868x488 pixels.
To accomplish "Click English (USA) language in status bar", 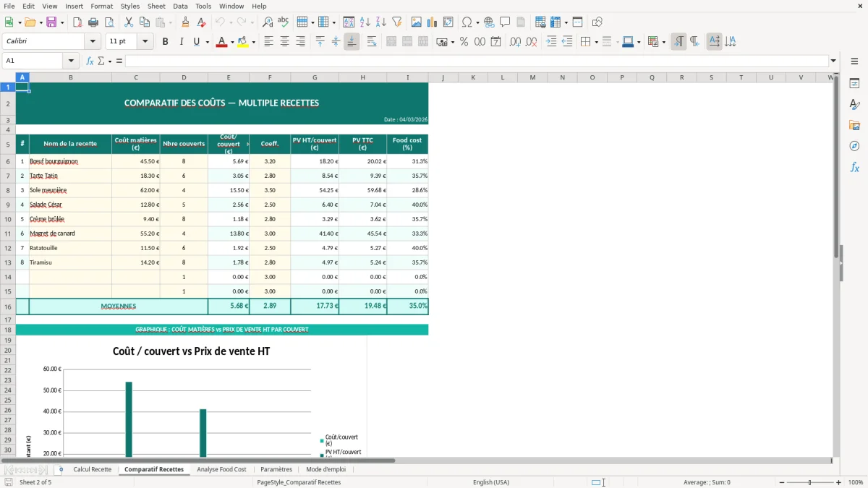I will (491, 482).
